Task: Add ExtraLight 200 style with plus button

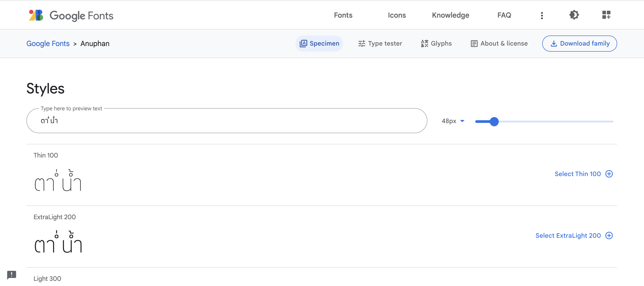Action: point(609,235)
